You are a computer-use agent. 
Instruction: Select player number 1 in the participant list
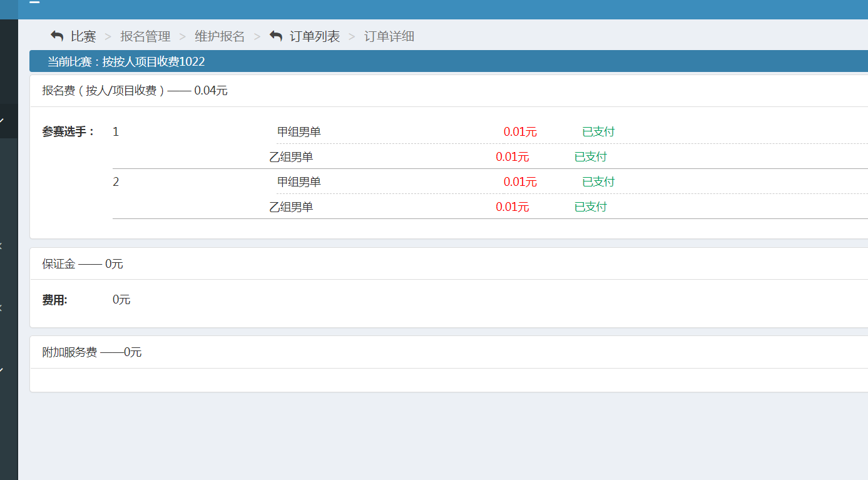(x=116, y=131)
